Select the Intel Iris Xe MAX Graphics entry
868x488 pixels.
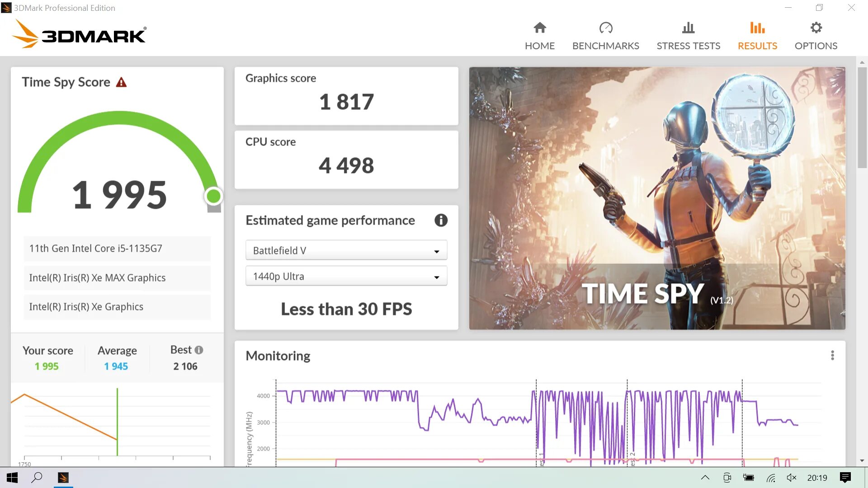click(x=117, y=278)
